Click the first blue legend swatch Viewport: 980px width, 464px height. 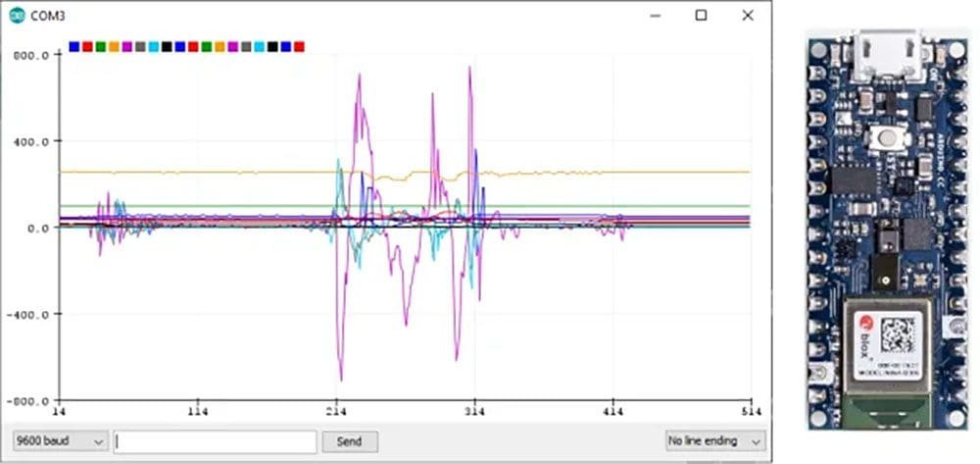click(74, 46)
